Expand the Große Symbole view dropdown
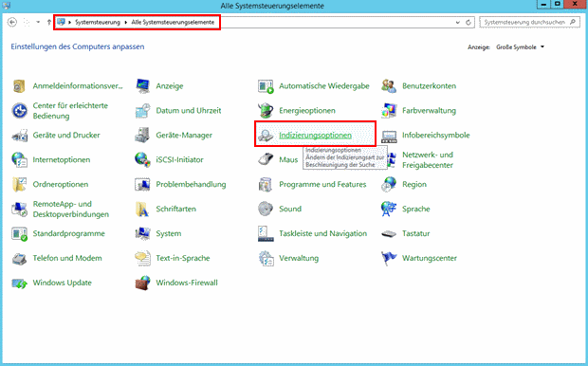This screenshot has width=588, height=366. pyautogui.click(x=520, y=47)
